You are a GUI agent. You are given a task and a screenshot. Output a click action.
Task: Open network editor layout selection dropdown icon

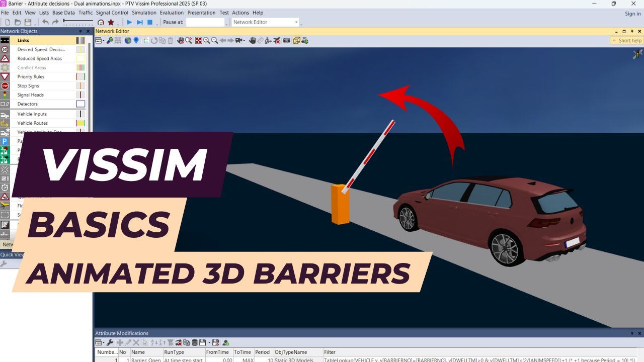(99, 41)
